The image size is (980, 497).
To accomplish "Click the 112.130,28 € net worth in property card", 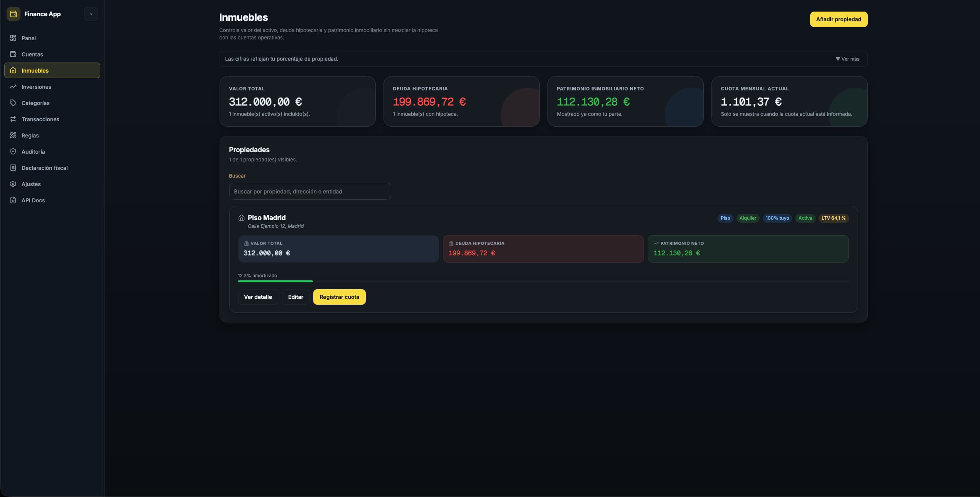I will [677, 253].
